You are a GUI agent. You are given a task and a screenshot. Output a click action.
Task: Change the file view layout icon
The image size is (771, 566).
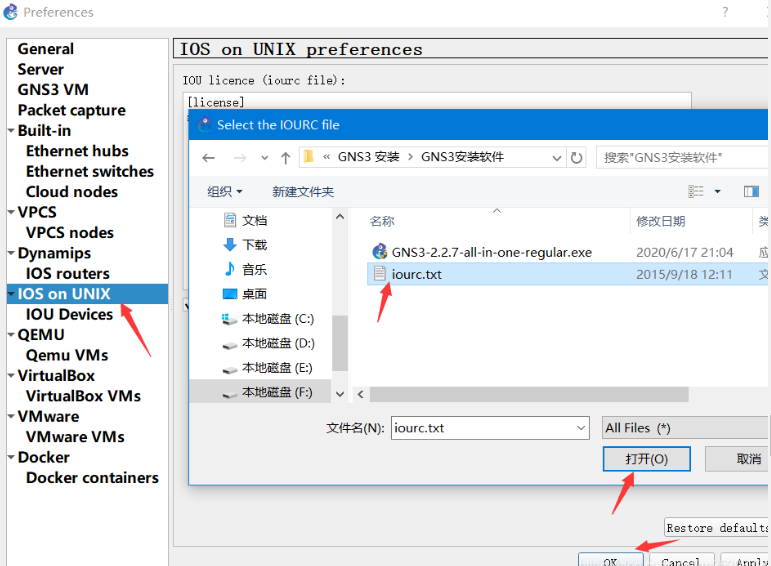tap(695, 191)
